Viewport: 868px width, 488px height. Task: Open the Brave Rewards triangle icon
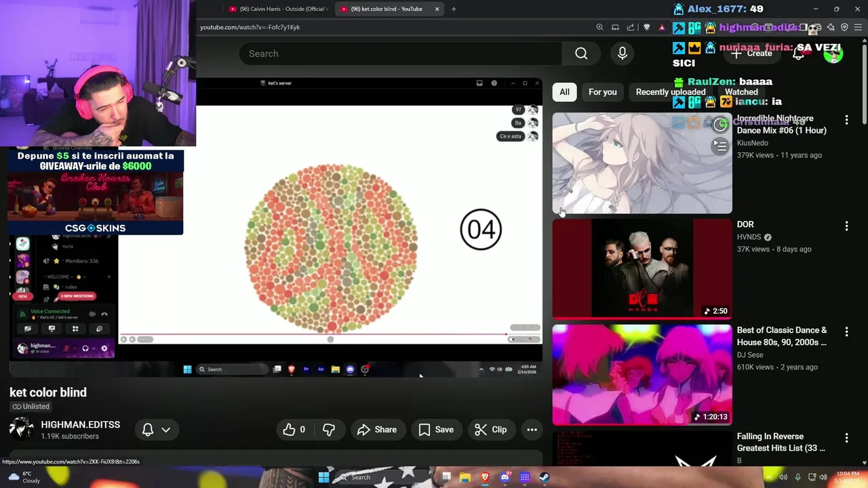point(662,27)
